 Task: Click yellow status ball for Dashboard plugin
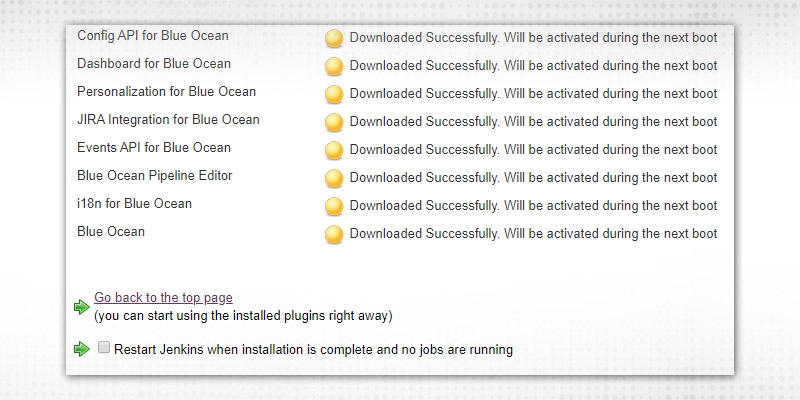[x=334, y=67]
